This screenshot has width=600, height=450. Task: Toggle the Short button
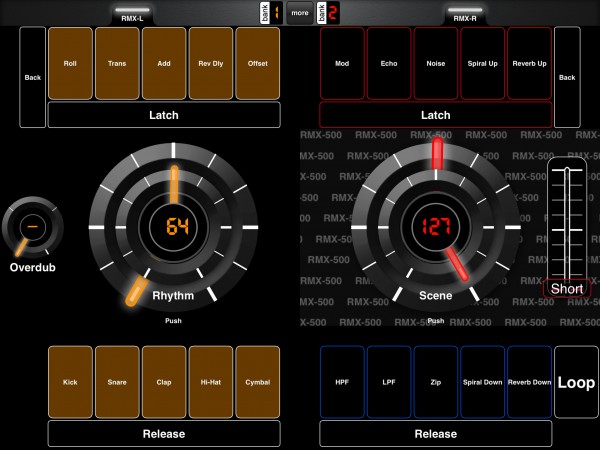click(567, 289)
